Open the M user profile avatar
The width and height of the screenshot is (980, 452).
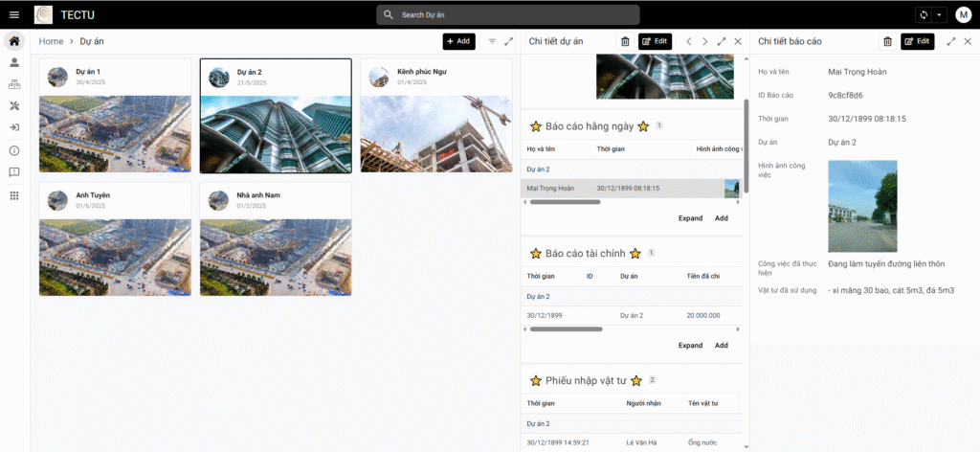coord(963,15)
